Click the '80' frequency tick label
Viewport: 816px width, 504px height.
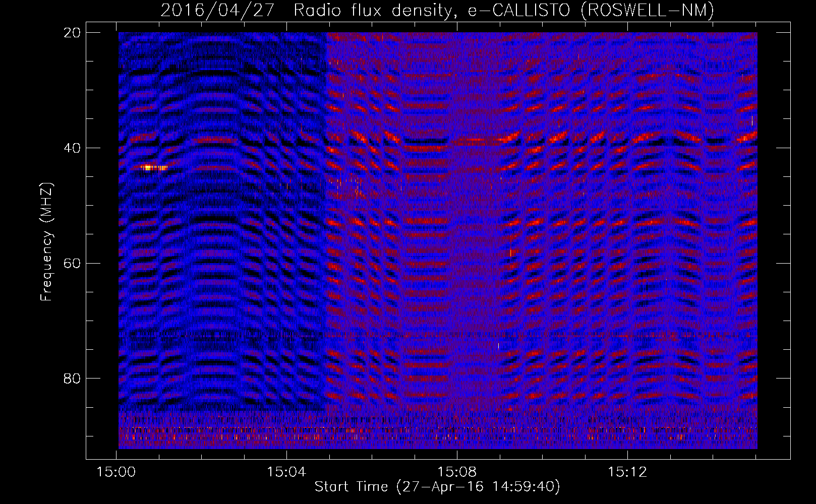(x=72, y=379)
